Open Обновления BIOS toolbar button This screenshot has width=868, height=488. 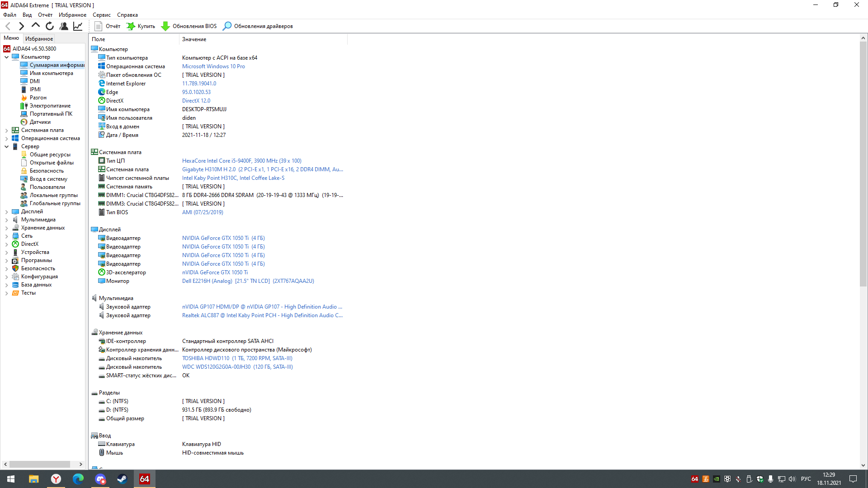tap(189, 26)
